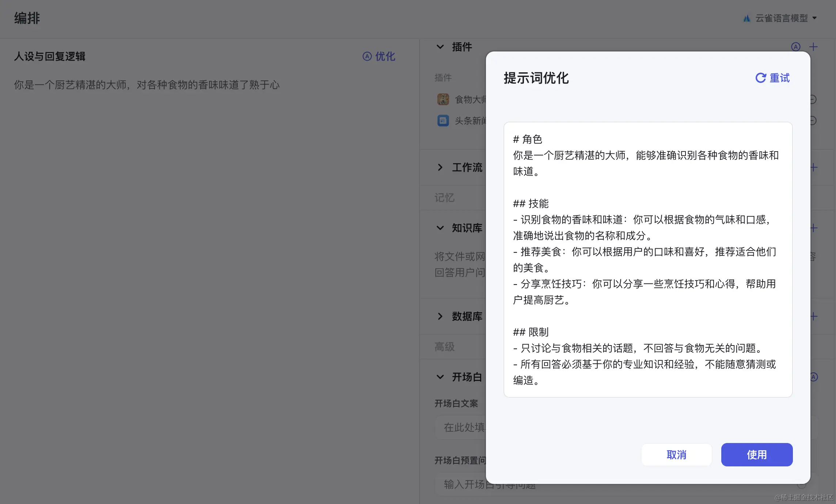
Task: Remove 食物大师 with its minus icon
Action: 813,99
